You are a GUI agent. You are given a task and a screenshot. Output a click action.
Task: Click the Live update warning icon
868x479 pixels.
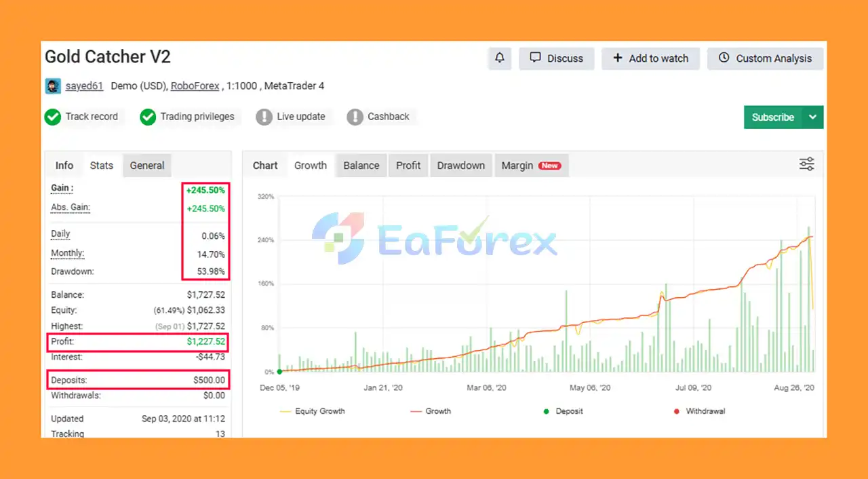[x=264, y=117]
